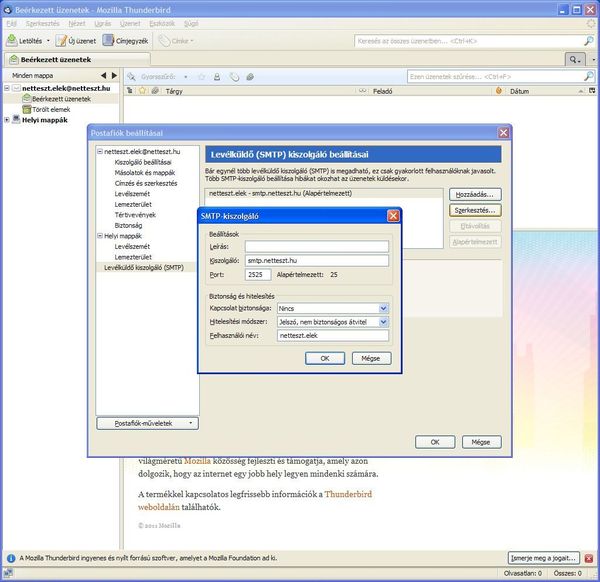Screen dimensions: 600x582
Task: Close the SMTP-kiszolgáló dialog with X
Action: pyautogui.click(x=393, y=215)
